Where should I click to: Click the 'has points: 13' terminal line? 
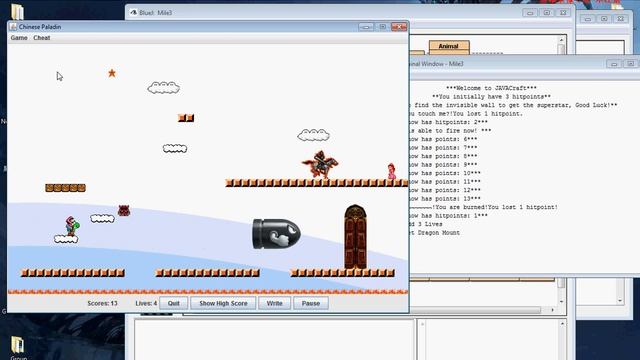click(445, 199)
